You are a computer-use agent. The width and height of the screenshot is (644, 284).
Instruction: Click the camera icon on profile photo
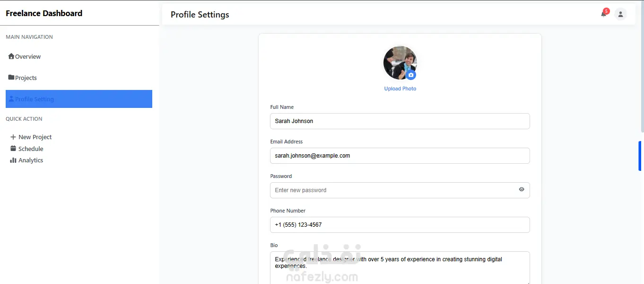[x=411, y=75]
